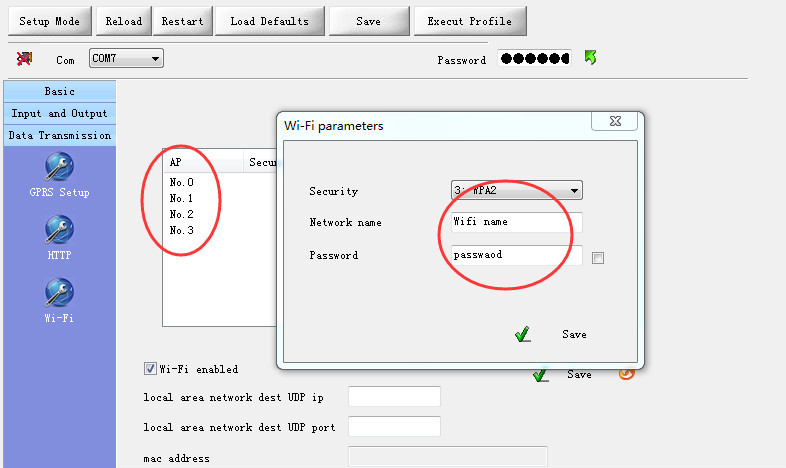Open the GPRS Setup wrench icon
This screenshot has height=468, width=786.
point(59,168)
